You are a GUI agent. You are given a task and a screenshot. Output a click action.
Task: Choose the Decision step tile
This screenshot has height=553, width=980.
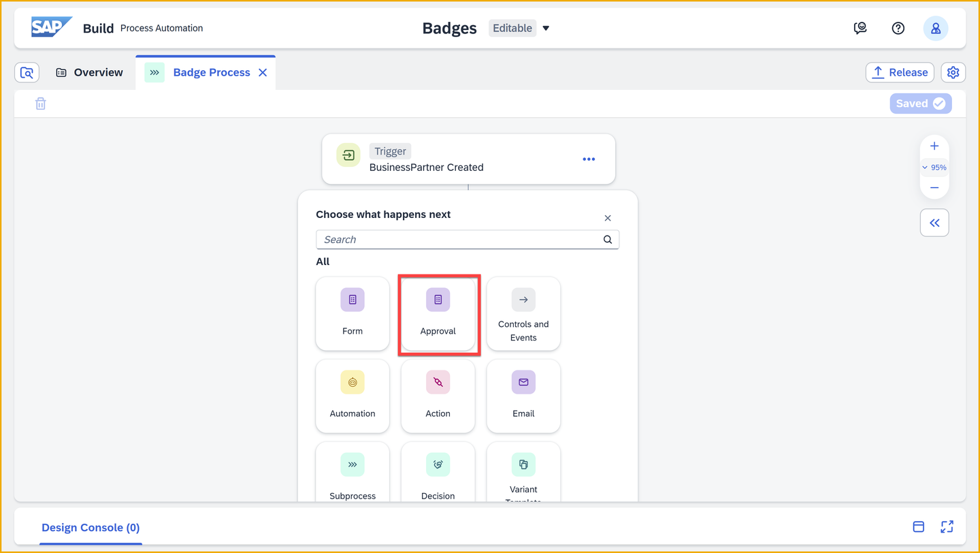pos(438,472)
